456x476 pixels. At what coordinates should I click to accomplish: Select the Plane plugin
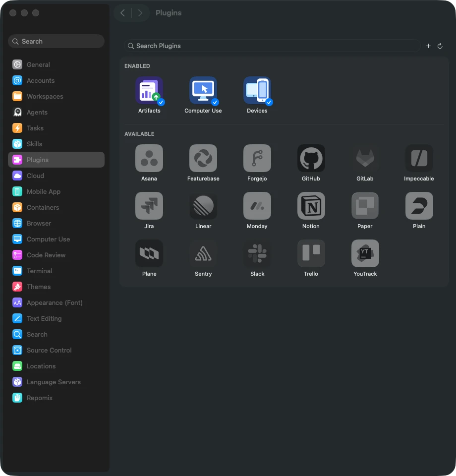149,253
